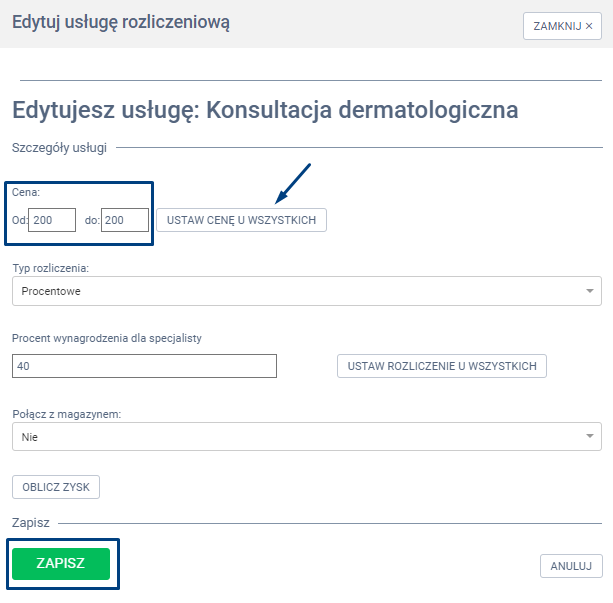Click the arrow of the Połącz z magazynem combo box

pos(590,436)
